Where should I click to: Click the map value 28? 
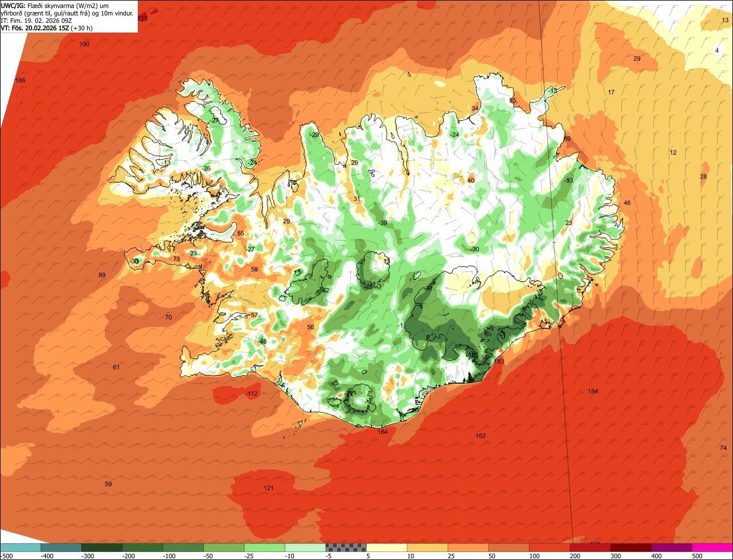tap(703, 176)
